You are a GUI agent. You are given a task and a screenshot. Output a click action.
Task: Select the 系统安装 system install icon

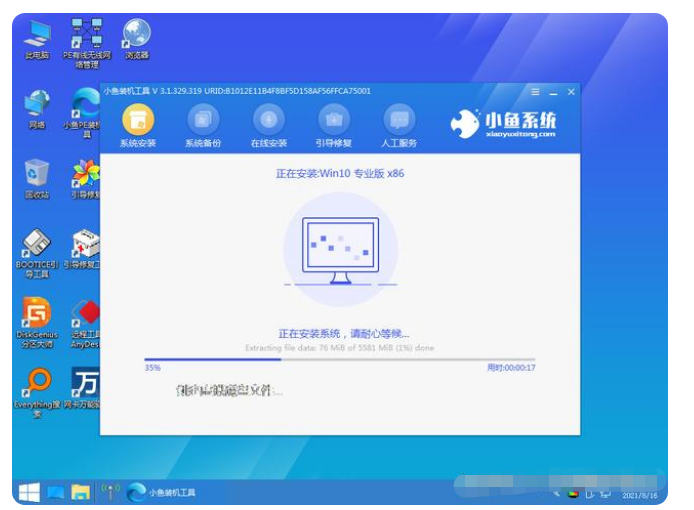tap(138, 125)
